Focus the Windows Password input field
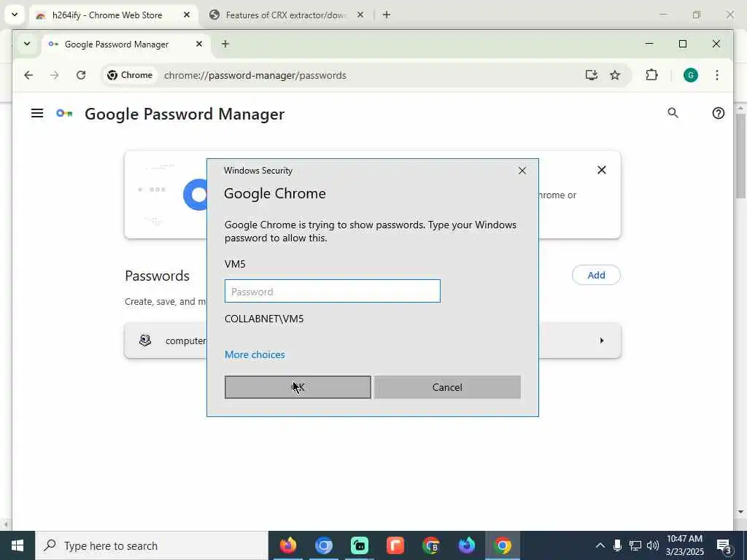This screenshot has width=747, height=560. click(333, 291)
